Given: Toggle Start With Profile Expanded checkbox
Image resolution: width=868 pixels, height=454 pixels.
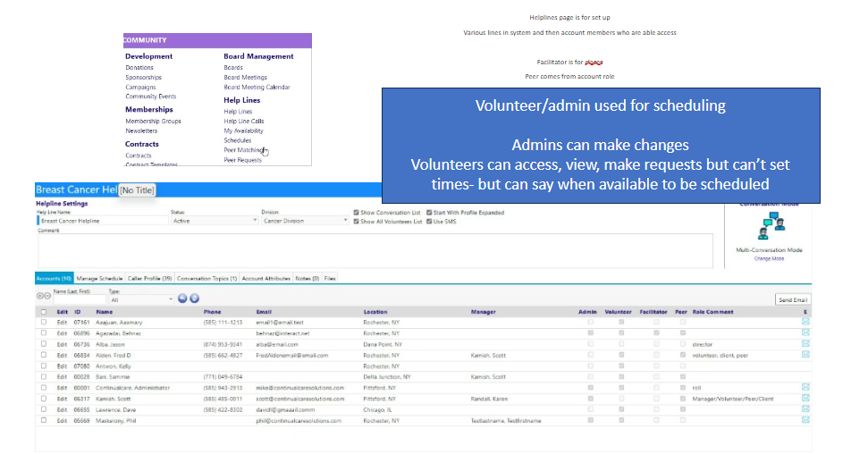Looking at the screenshot, I should point(429,213).
